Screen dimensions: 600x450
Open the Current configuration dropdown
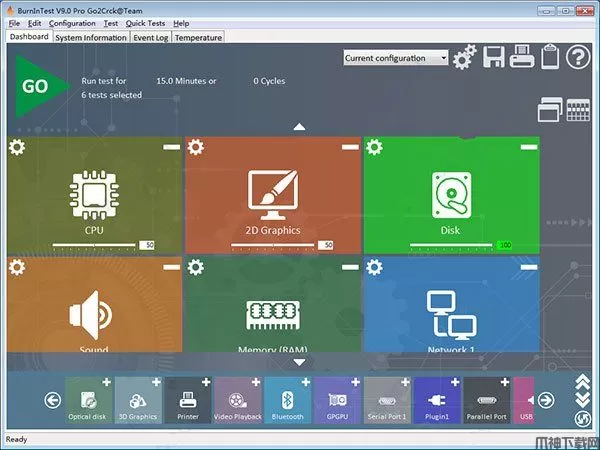pos(396,58)
